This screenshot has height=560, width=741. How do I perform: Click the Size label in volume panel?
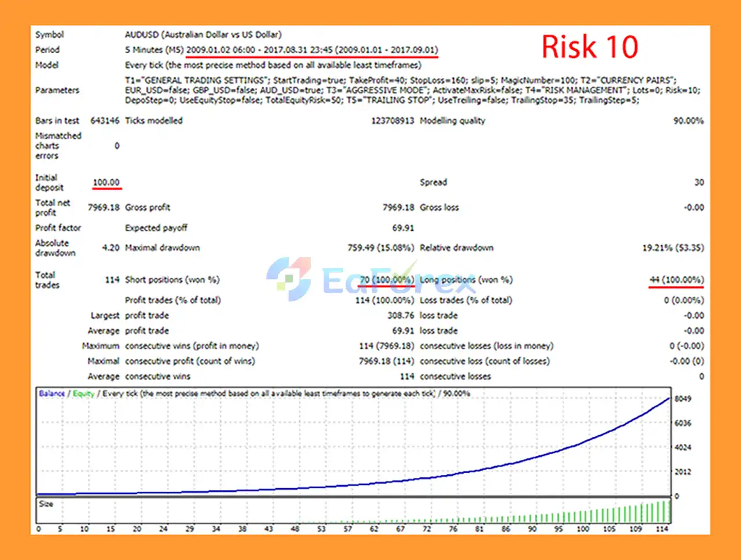click(46, 504)
